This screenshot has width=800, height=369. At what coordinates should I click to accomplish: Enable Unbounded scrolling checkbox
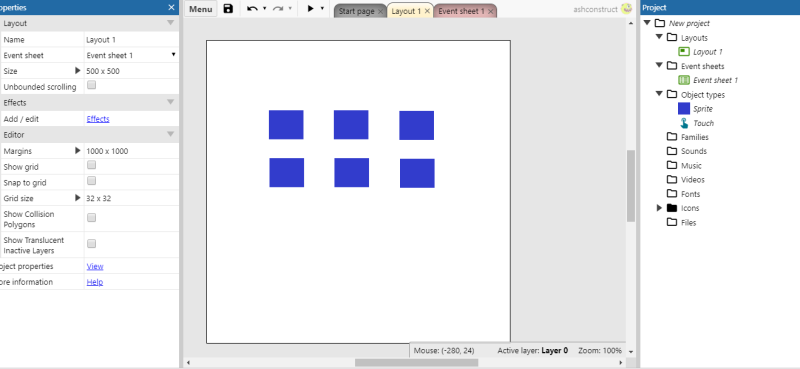[91, 85]
